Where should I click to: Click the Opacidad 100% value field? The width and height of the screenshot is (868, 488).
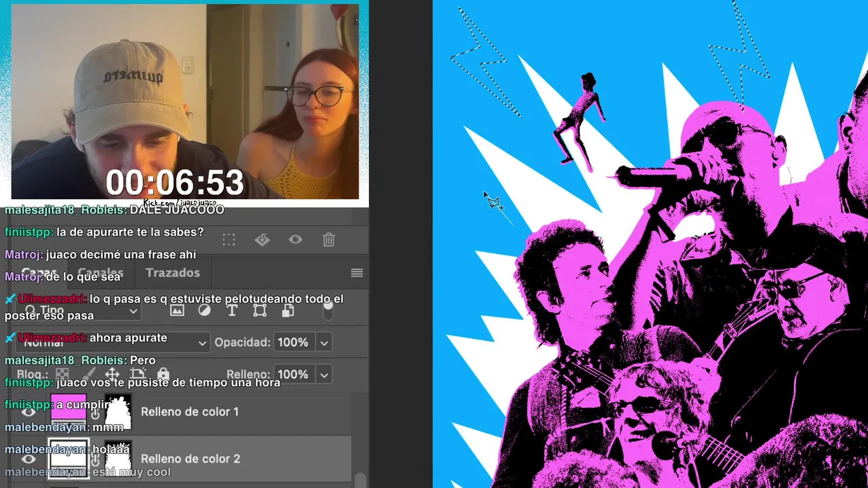(x=294, y=343)
